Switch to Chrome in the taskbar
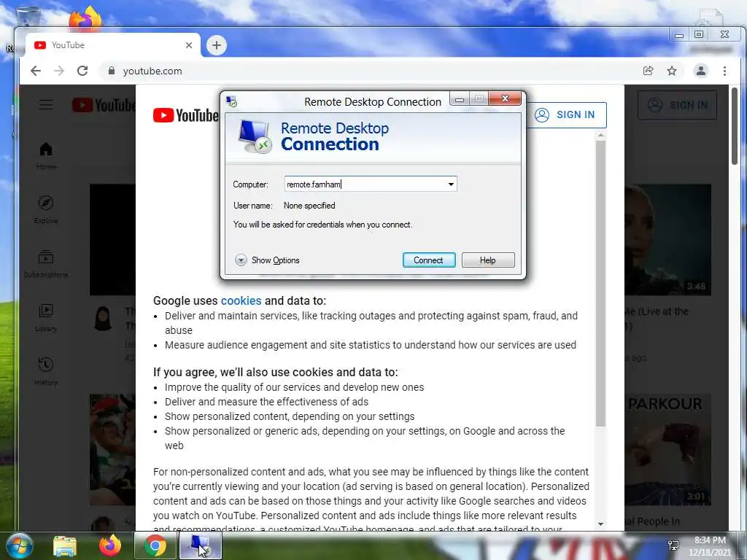The height and width of the screenshot is (560, 747). tap(155, 545)
